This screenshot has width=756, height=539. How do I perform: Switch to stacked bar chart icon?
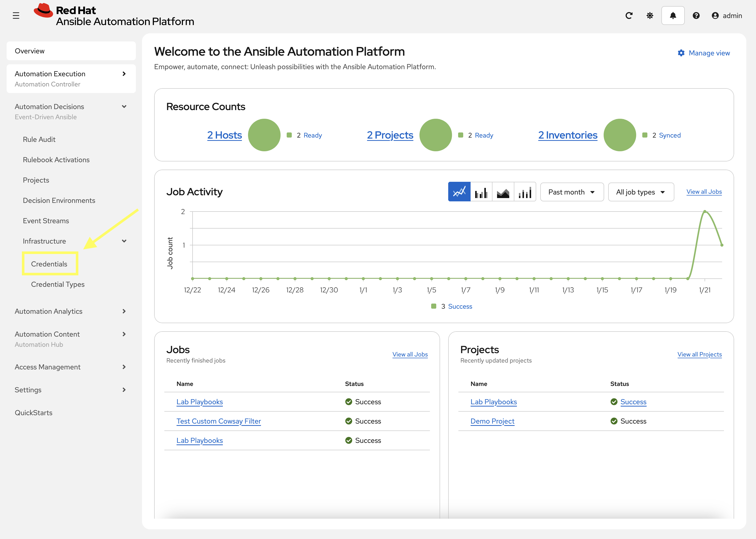point(525,192)
